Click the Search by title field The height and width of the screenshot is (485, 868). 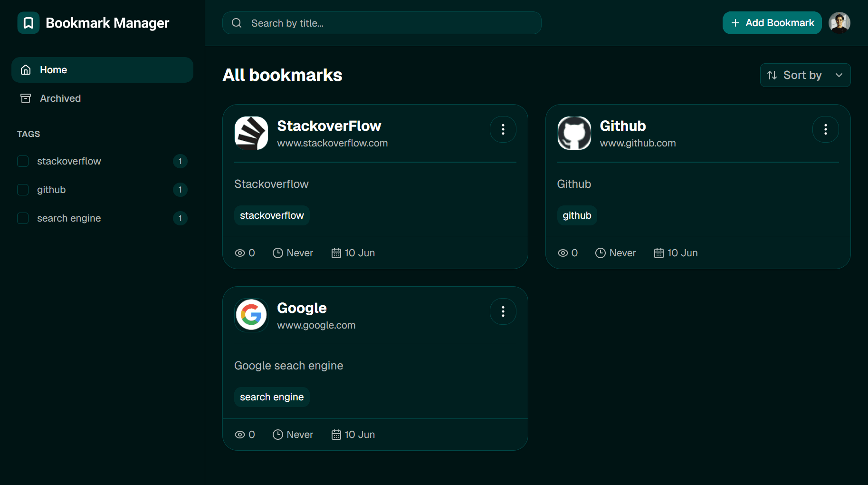tap(382, 23)
